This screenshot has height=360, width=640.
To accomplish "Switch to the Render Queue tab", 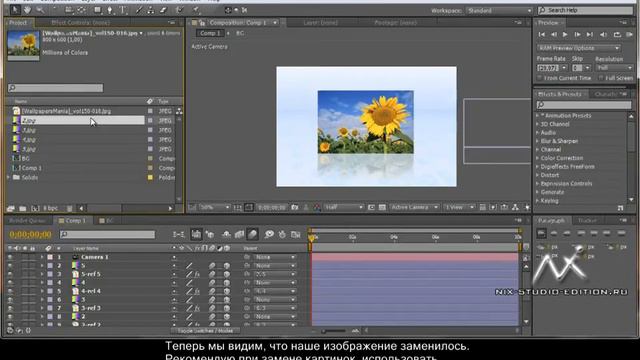I will coord(27,221).
